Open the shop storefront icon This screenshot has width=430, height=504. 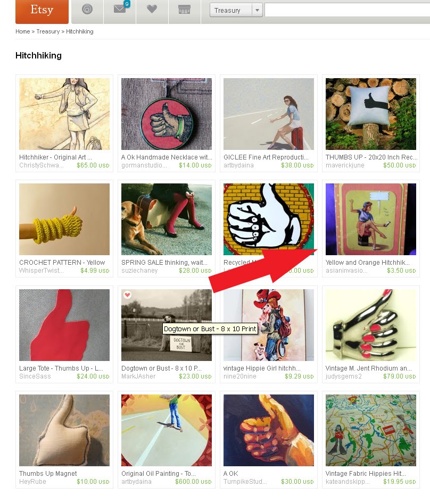click(x=185, y=10)
